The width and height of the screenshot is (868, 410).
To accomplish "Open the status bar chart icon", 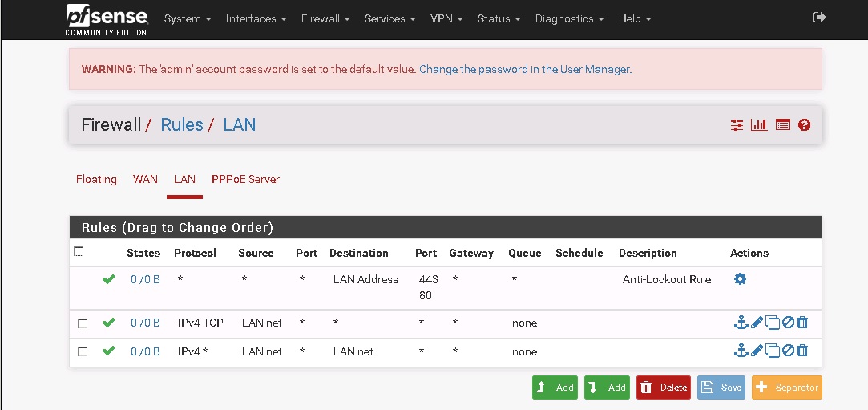I will tap(759, 125).
